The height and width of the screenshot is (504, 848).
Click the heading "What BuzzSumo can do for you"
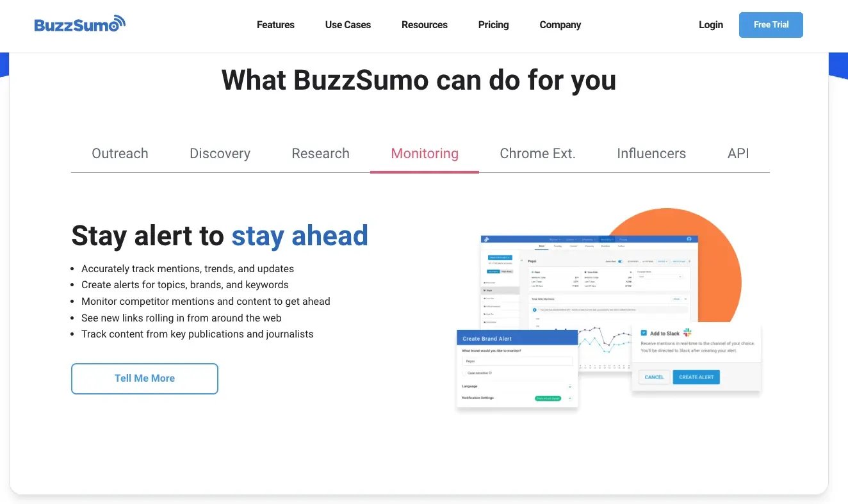pyautogui.click(x=419, y=80)
